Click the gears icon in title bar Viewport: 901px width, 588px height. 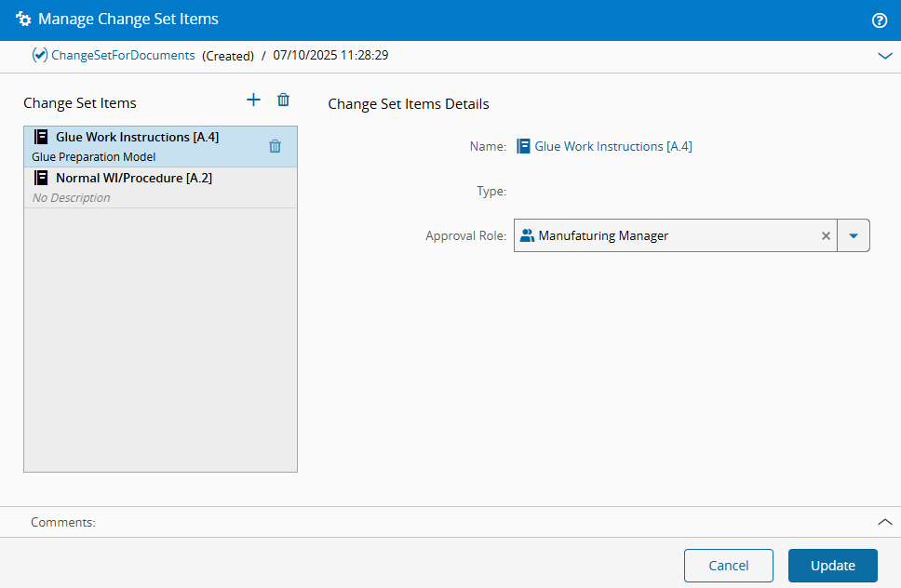(23, 20)
